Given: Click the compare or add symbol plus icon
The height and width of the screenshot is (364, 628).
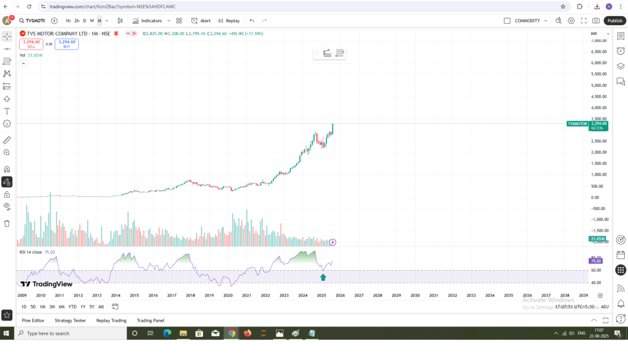Looking at the screenshot, I should (54, 21).
